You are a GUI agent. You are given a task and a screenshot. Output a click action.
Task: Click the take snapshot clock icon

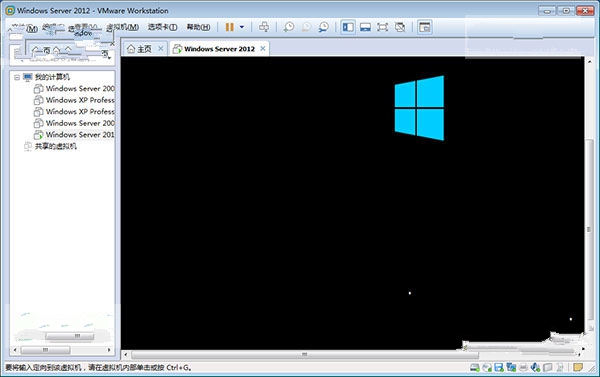tap(289, 27)
